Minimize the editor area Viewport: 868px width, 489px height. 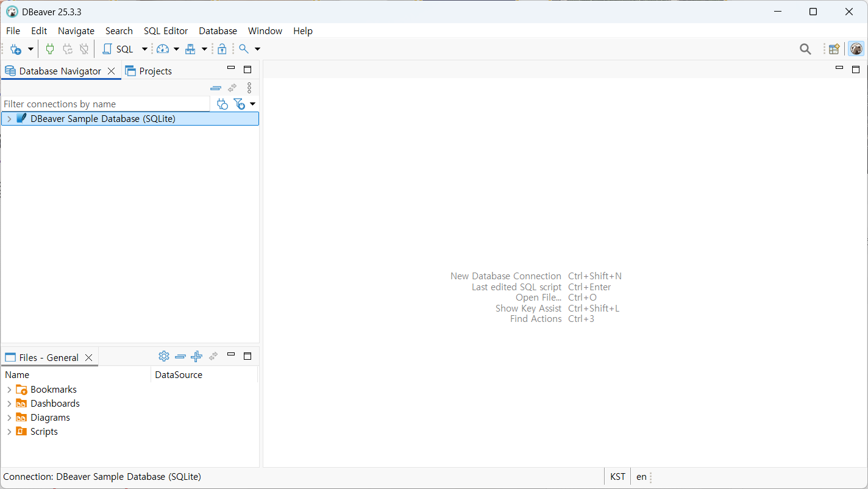click(x=839, y=69)
